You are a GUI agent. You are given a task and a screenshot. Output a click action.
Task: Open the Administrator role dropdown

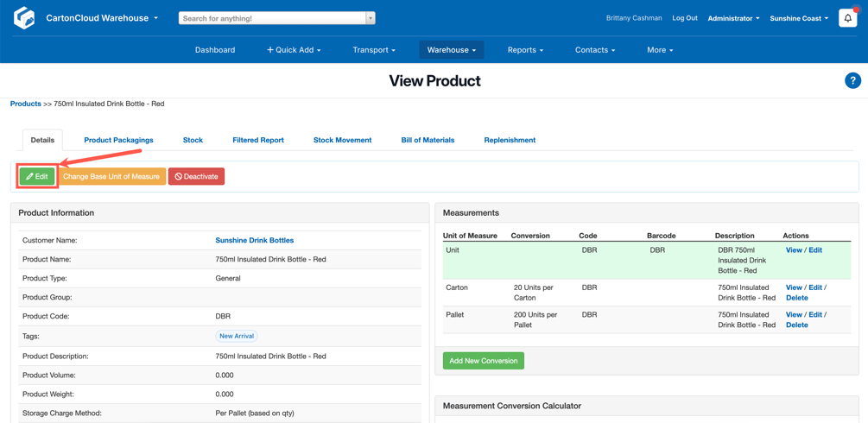[x=733, y=18]
